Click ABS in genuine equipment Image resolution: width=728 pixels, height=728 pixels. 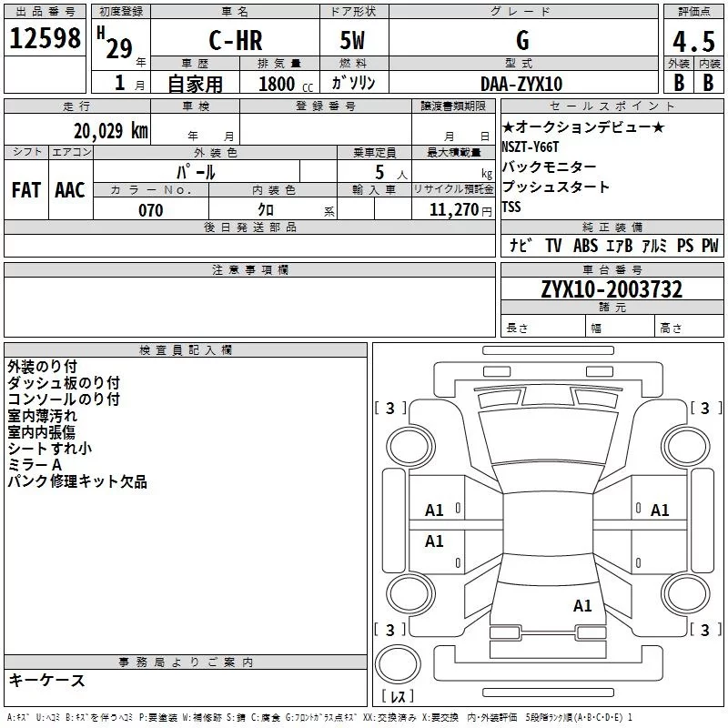[x=585, y=245]
